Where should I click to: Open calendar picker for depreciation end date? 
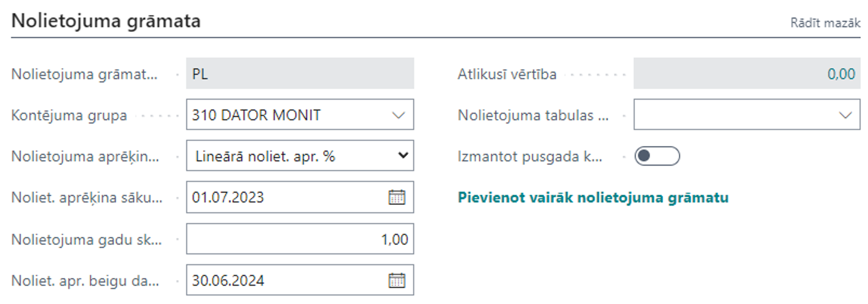396,281
